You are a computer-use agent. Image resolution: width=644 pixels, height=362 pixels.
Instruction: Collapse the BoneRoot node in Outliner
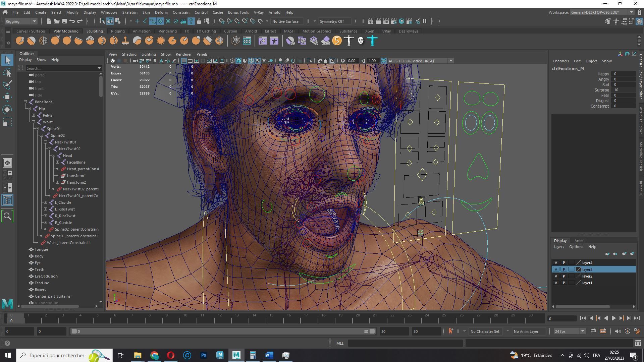[25, 102]
